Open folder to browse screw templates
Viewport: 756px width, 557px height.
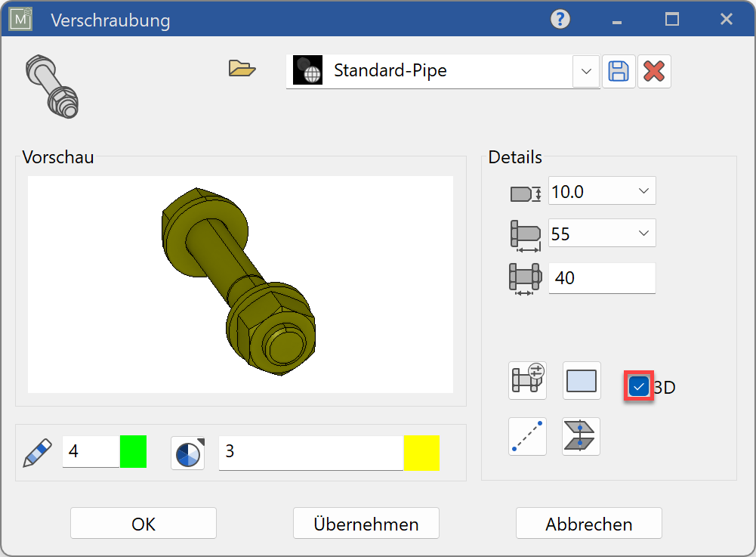[x=241, y=67]
